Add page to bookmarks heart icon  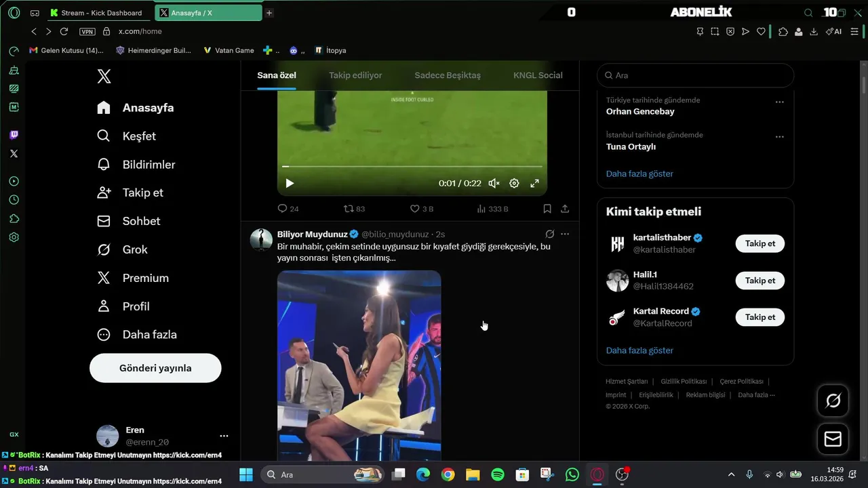(x=761, y=31)
